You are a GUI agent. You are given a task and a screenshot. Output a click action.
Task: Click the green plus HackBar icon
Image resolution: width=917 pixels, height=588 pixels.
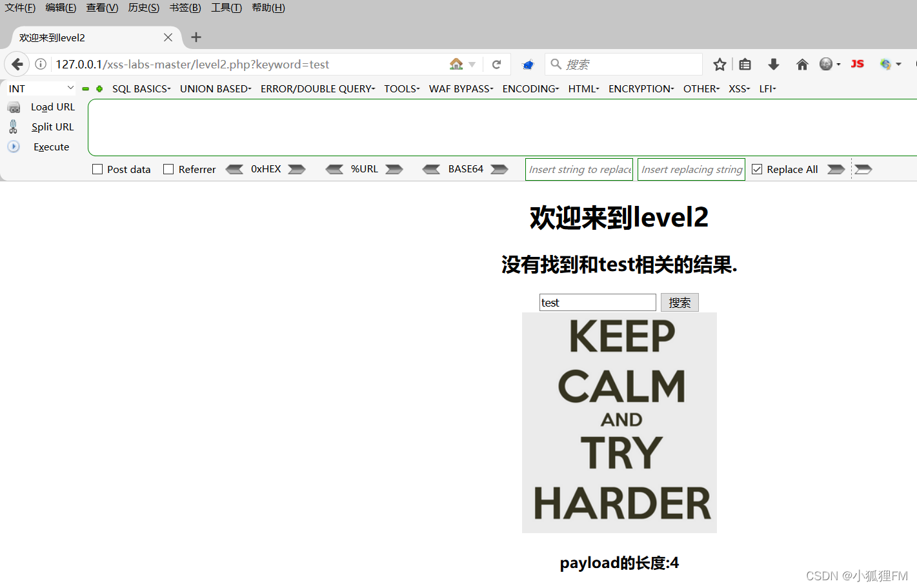[99, 89]
